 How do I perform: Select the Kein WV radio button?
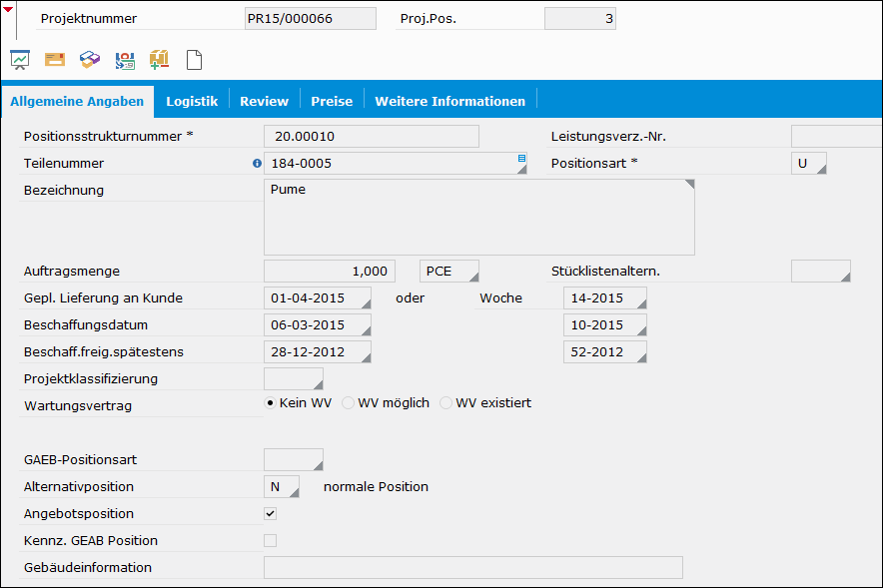[x=271, y=403]
